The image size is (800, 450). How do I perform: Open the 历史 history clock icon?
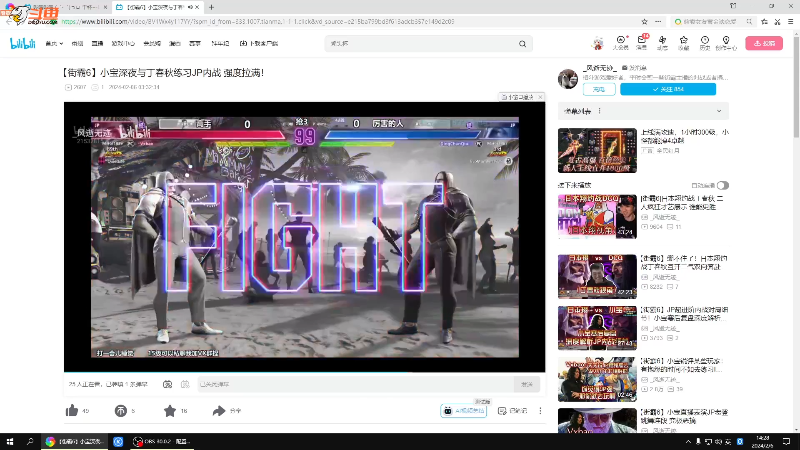(705, 43)
